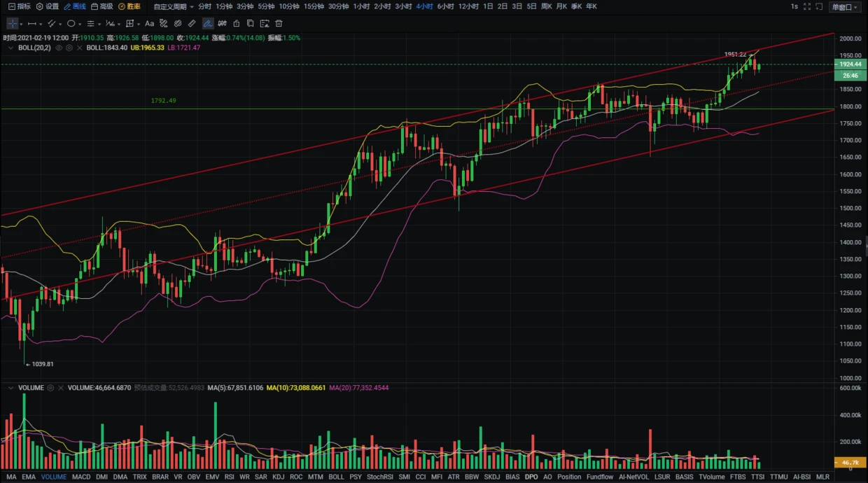Open BOLL indicator settings gear
868x483 pixels.
(69, 48)
